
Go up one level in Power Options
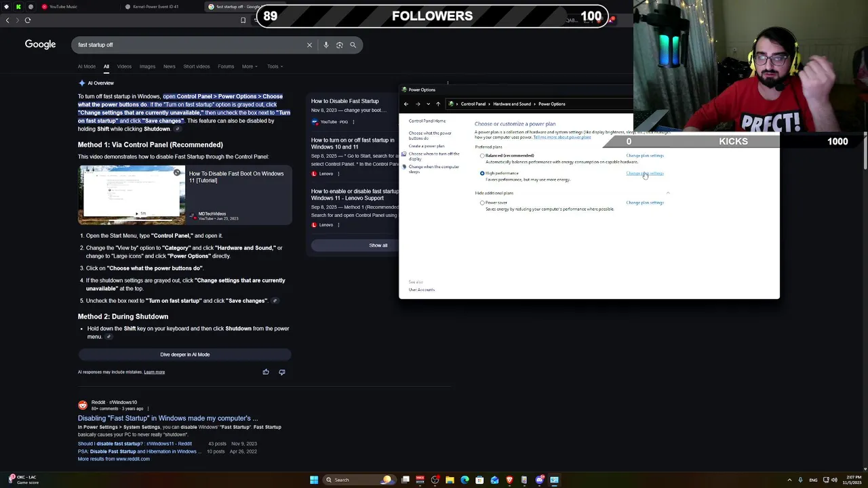(x=438, y=104)
